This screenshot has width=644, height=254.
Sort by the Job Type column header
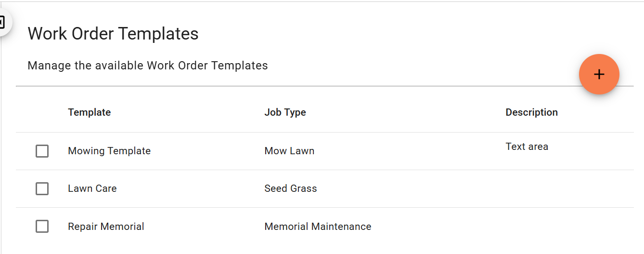pyautogui.click(x=285, y=112)
